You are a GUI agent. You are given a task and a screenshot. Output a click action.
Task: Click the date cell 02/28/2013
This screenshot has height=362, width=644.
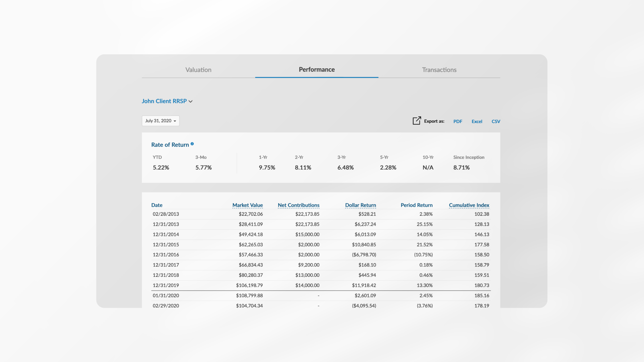[166, 214]
